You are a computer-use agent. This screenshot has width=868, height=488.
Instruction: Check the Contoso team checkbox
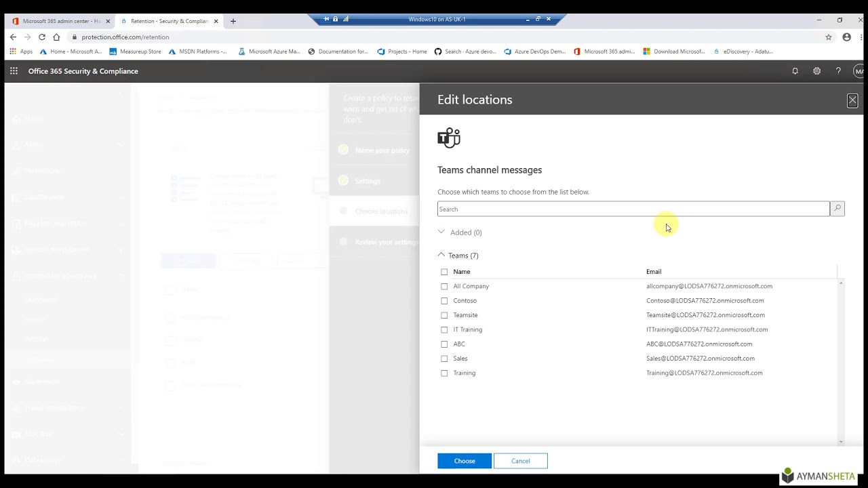(444, 301)
